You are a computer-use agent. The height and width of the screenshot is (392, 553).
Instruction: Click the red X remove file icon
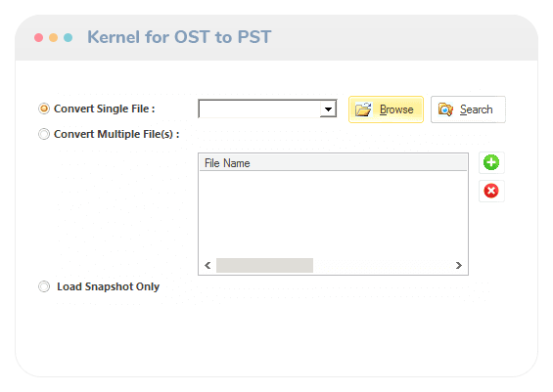pyautogui.click(x=491, y=191)
